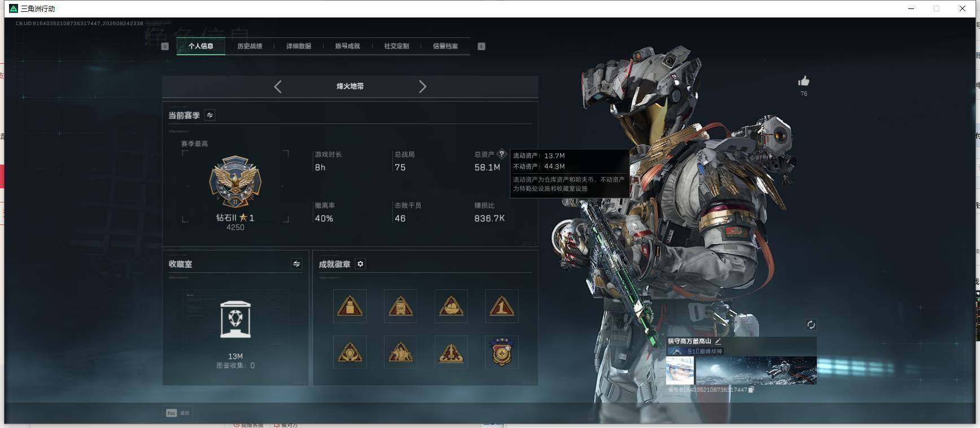This screenshot has height=428, width=980.
Task: Give a thumbs up like
Action: pos(804,81)
